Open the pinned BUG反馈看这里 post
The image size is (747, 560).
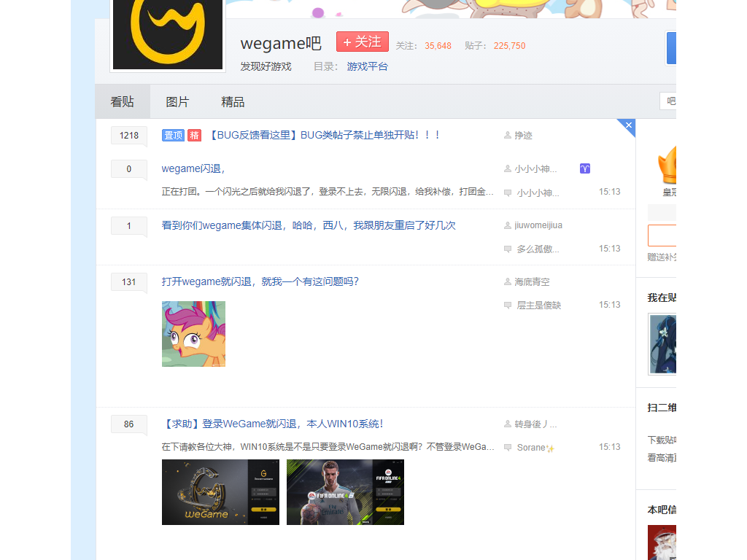click(324, 135)
